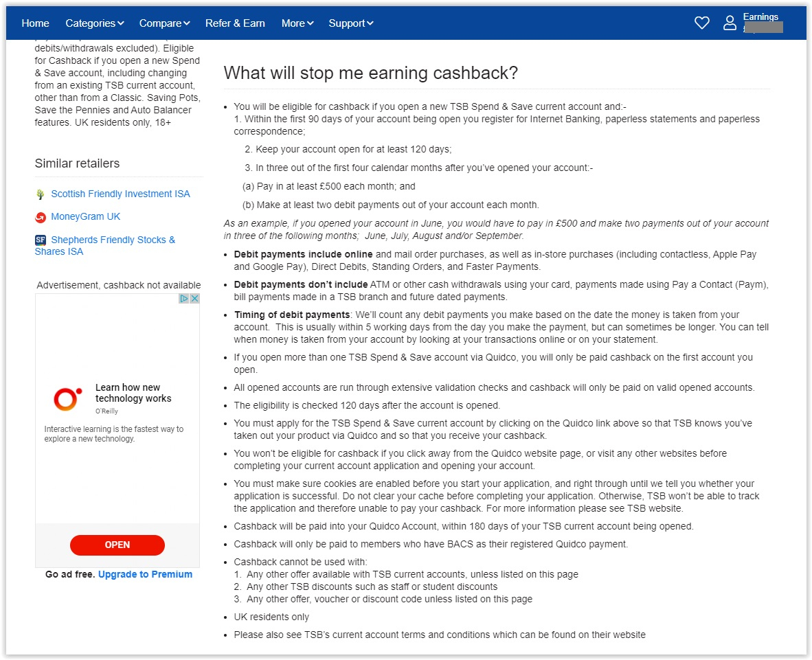Screen dimensions: 812x660
Task: Expand the Support dropdown menu
Action: [x=351, y=23]
